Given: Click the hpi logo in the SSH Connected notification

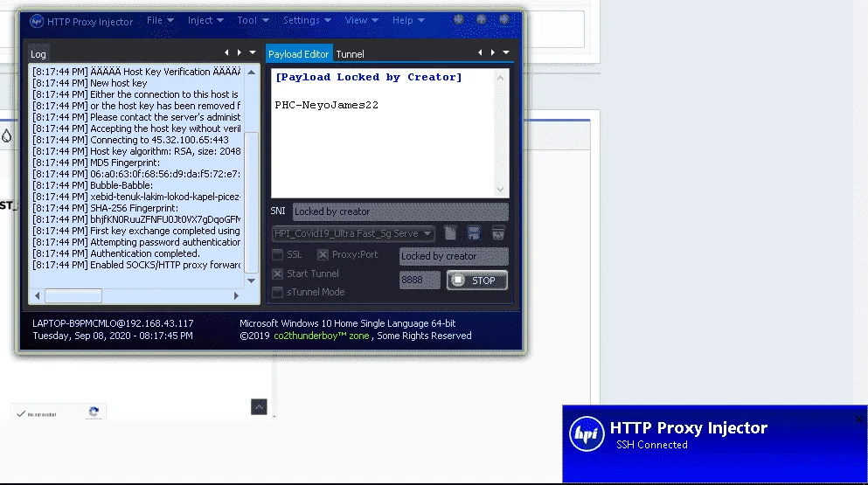Looking at the screenshot, I should click(587, 434).
